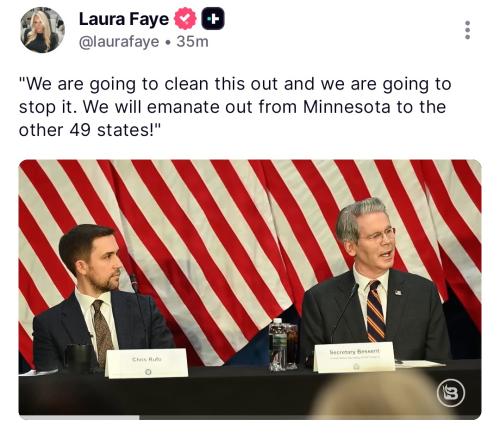Click the circular Blaze logo watermark
The image size is (500, 438).
point(451,394)
